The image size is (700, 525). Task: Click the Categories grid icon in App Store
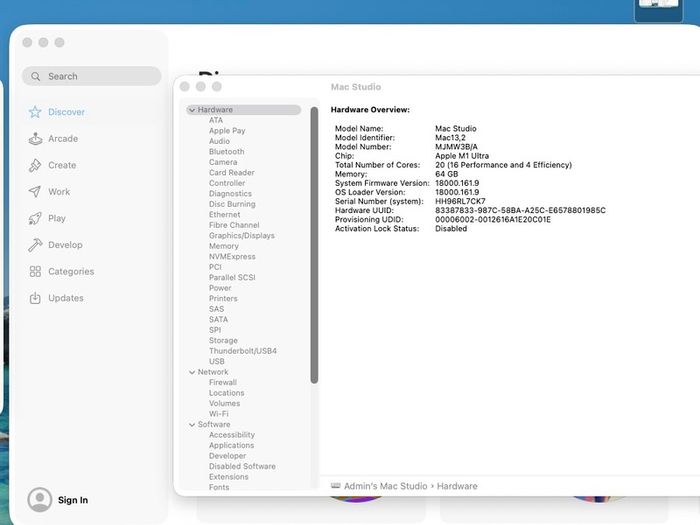[x=35, y=271]
